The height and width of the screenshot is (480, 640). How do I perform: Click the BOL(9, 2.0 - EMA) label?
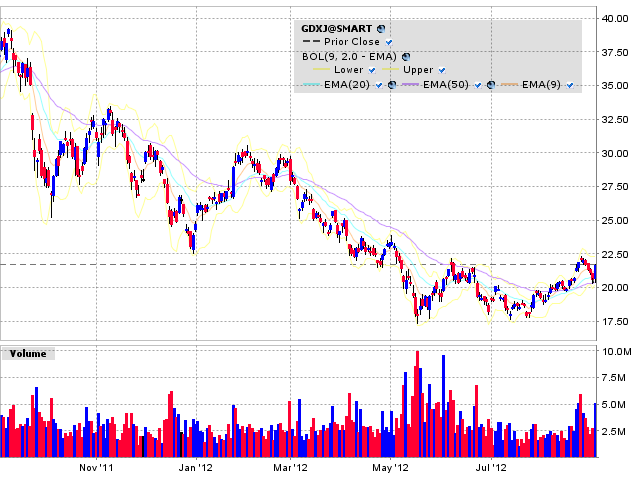(x=349, y=56)
